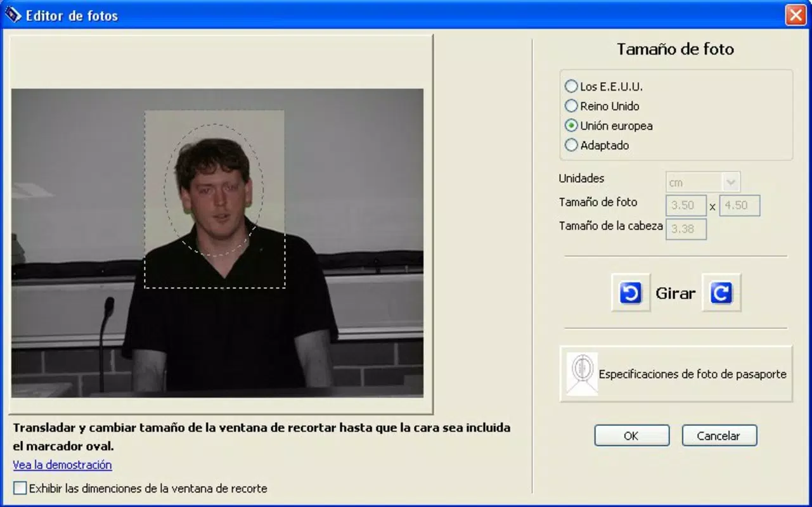
Task: Open the Vea la demostración link
Action: (x=62, y=465)
